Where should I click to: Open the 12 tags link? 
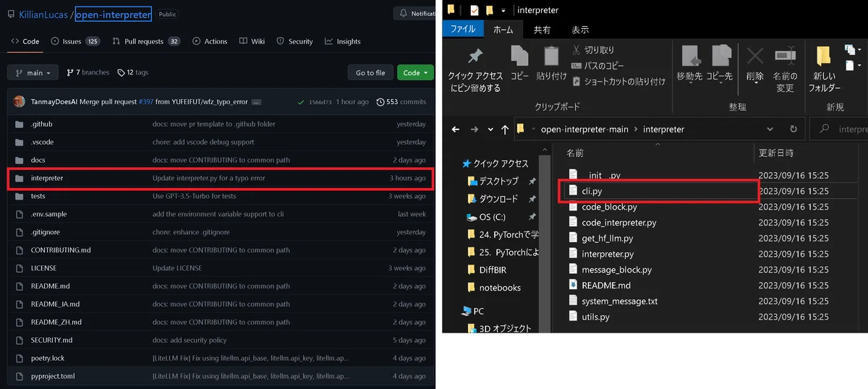[x=133, y=73]
